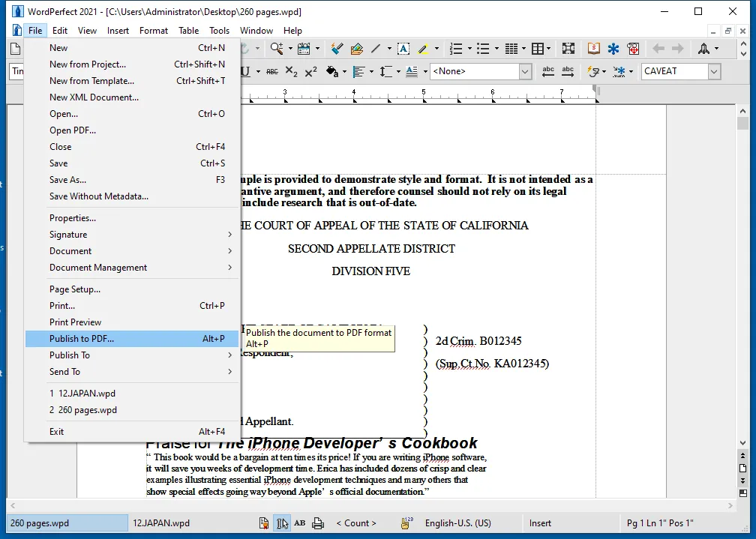Open the Edit menu
Image resolution: width=756 pixels, height=539 pixels.
pos(60,31)
